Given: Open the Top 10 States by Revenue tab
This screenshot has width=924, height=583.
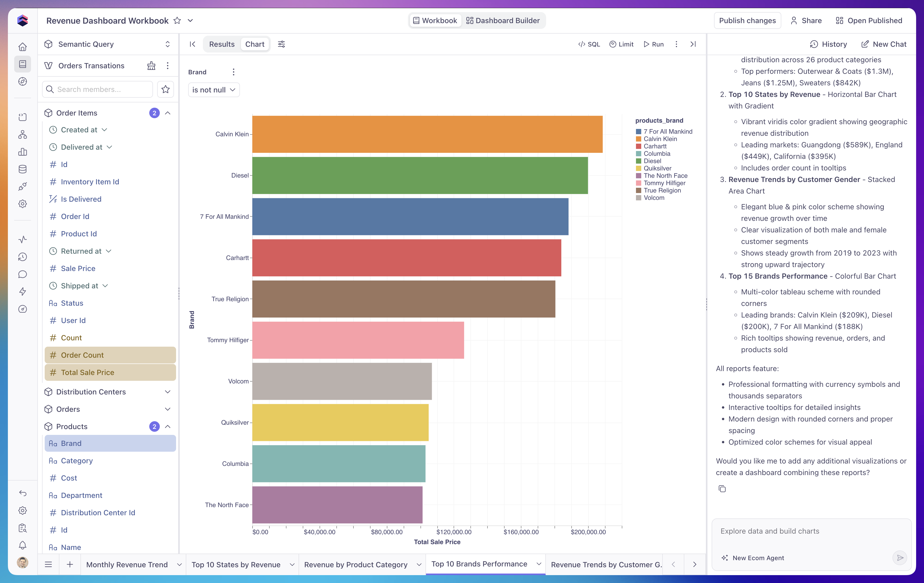Looking at the screenshot, I should [x=236, y=565].
